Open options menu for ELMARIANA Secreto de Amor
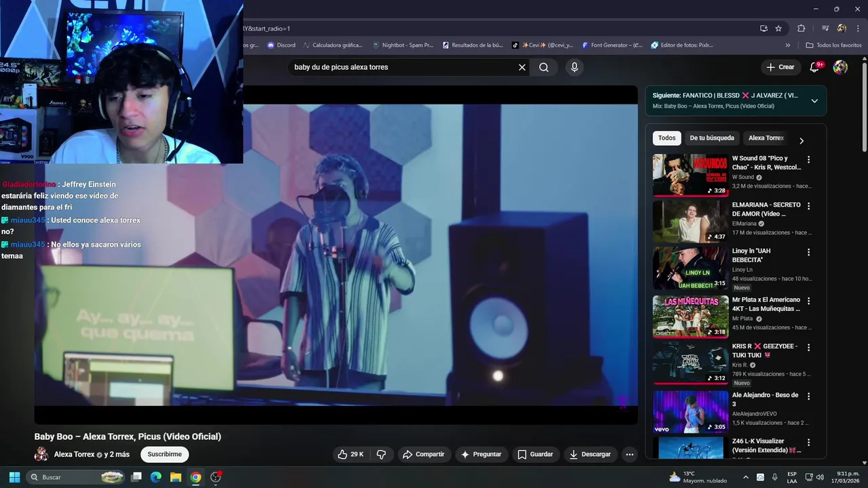The height and width of the screenshot is (488, 868). [808, 206]
